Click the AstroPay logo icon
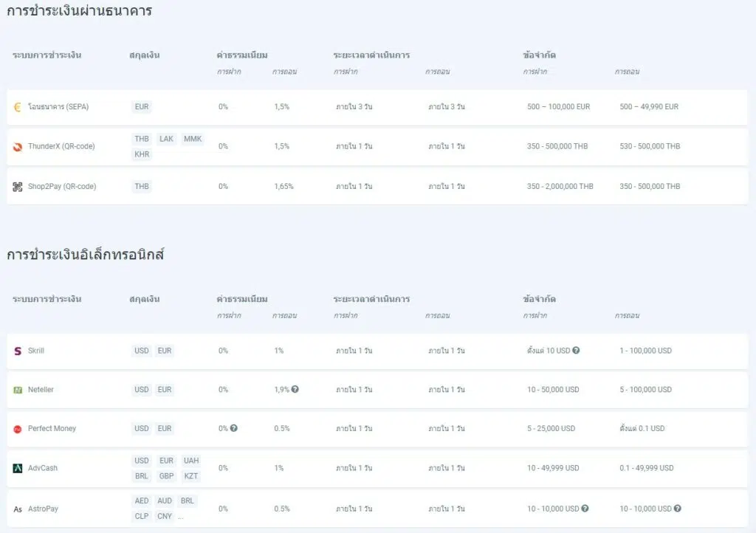 coord(18,509)
